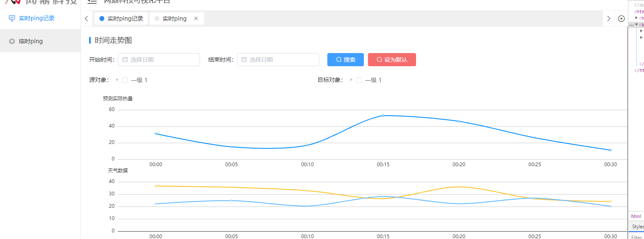Click the three-dots icon in DevTools elements panel
The image size is (644, 239).
pyautogui.click(x=631, y=25)
